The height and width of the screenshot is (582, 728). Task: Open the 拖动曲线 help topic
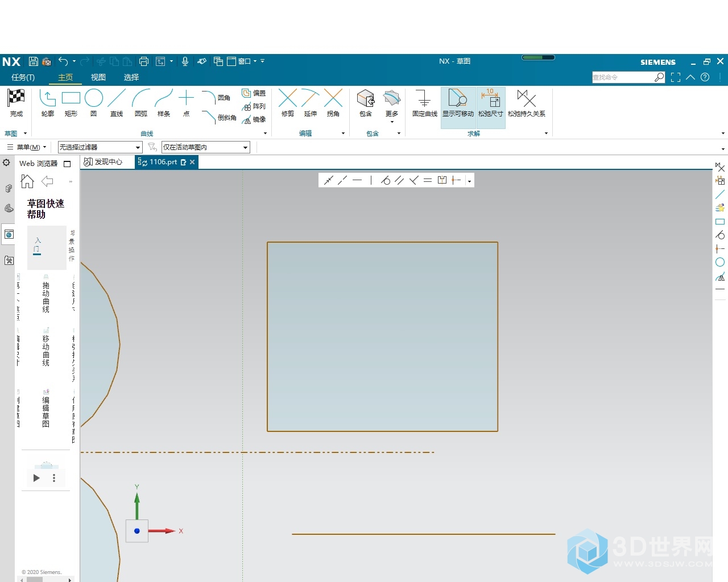(x=45, y=294)
